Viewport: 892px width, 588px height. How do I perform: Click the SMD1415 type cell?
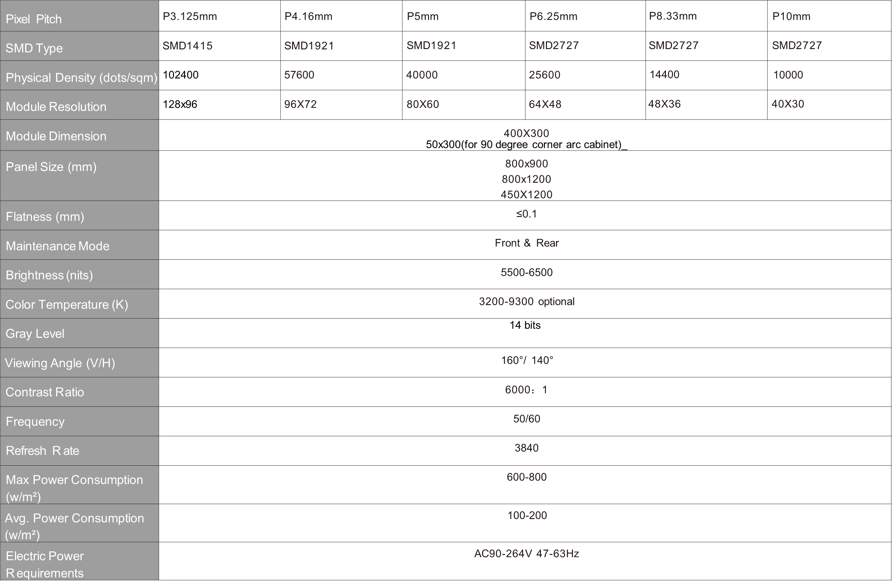coord(187,46)
